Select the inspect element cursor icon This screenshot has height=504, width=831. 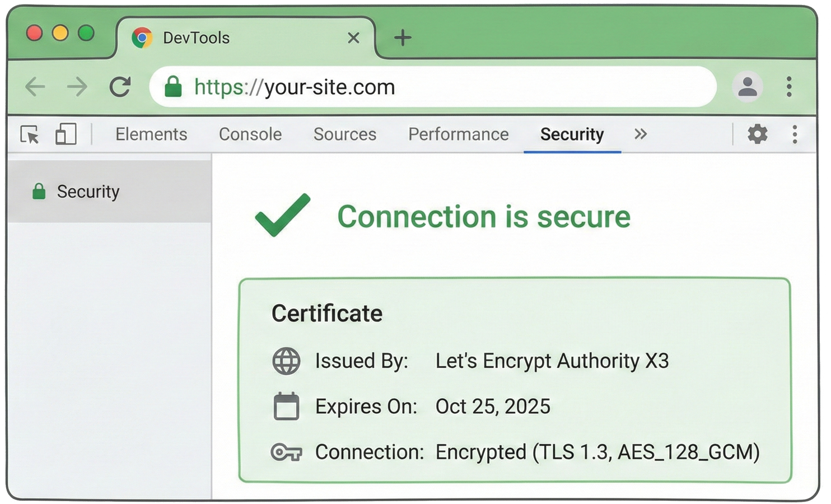[29, 134]
